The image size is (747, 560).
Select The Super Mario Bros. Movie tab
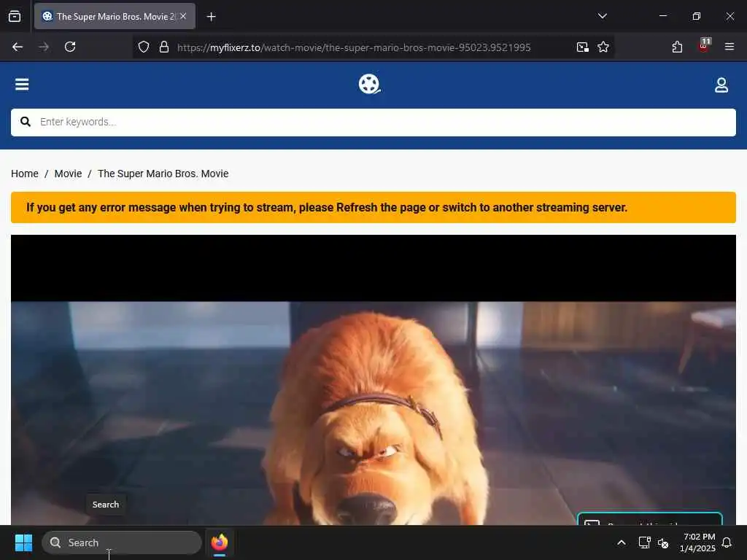pyautogui.click(x=115, y=16)
